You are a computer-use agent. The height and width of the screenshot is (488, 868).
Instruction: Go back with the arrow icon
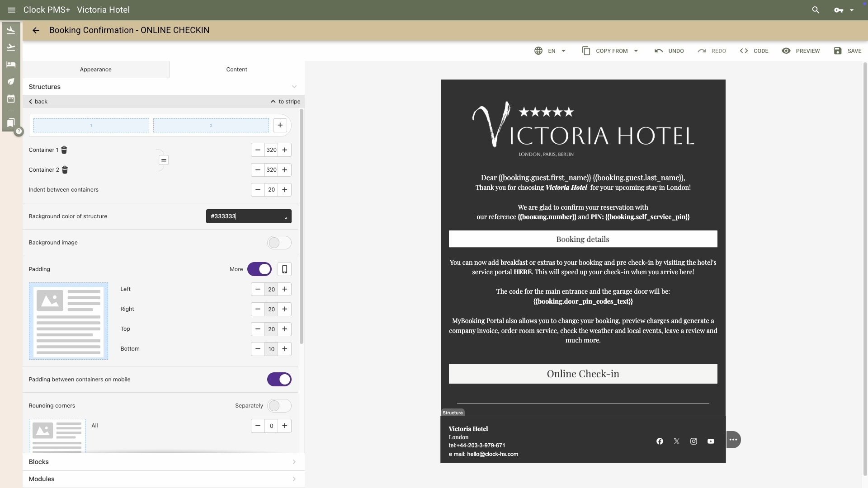point(36,30)
